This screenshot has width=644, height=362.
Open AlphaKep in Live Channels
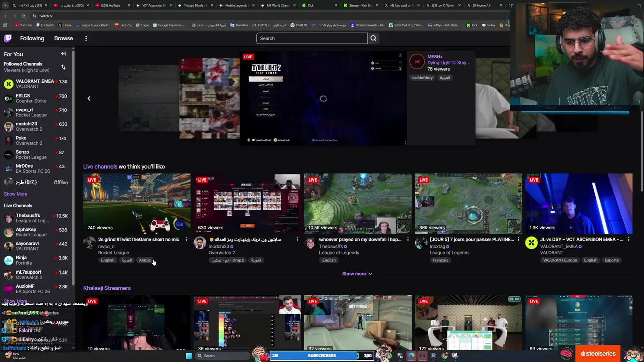(36, 232)
